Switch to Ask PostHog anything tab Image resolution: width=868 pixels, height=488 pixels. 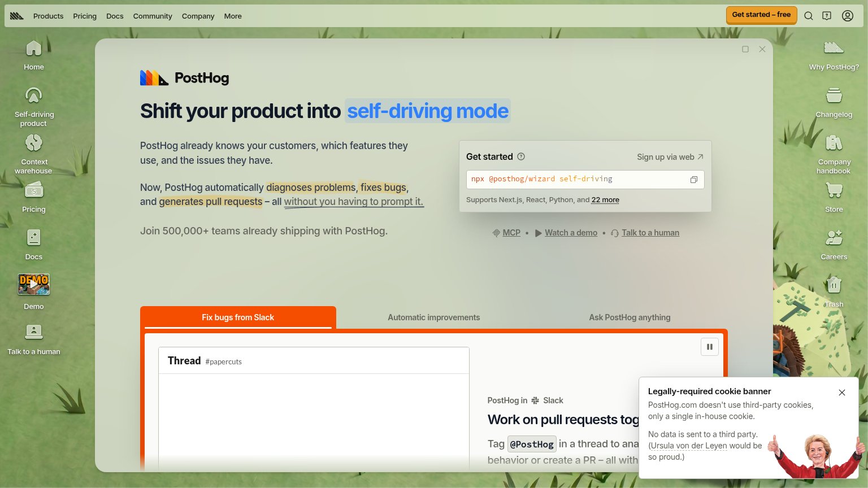point(630,317)
